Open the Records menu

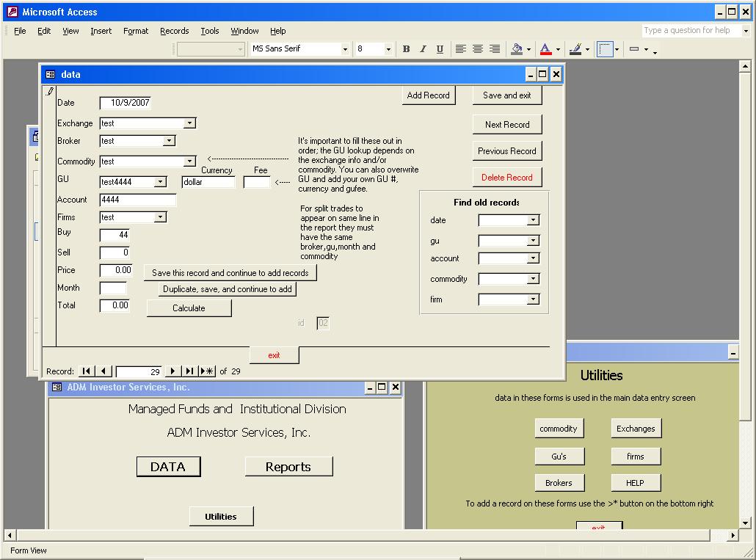tap(175, 31)
